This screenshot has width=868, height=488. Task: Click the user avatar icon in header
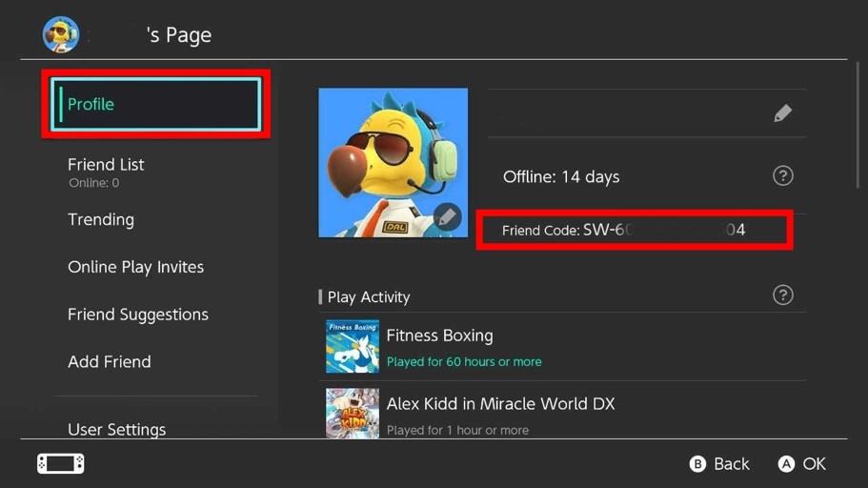click(60, 35)
